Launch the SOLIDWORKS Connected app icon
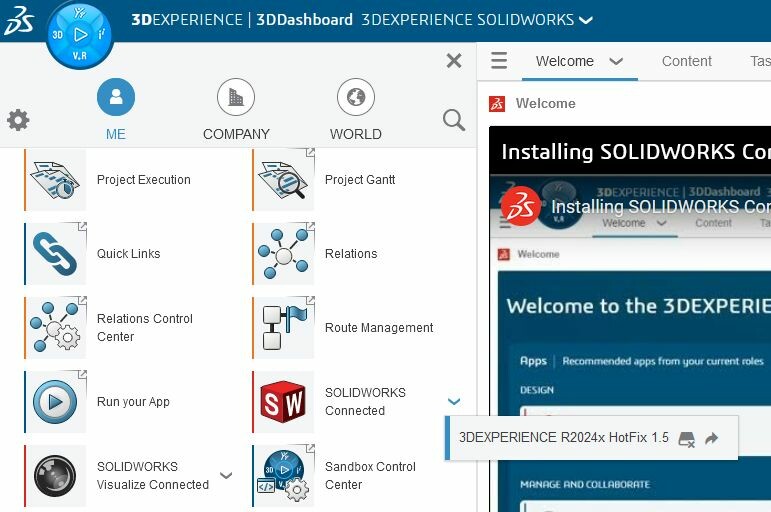The image size is (771, 512). (x=284, y=402)
